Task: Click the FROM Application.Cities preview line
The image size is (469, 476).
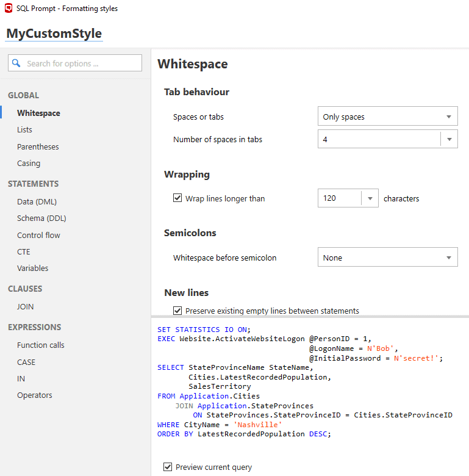Action: [209, 396]
